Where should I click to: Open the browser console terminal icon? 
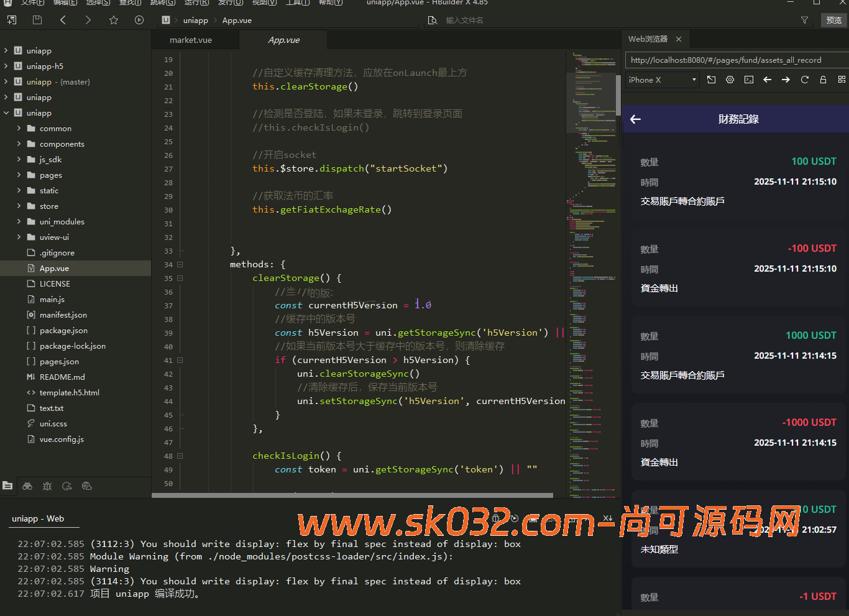pos(749,80)
